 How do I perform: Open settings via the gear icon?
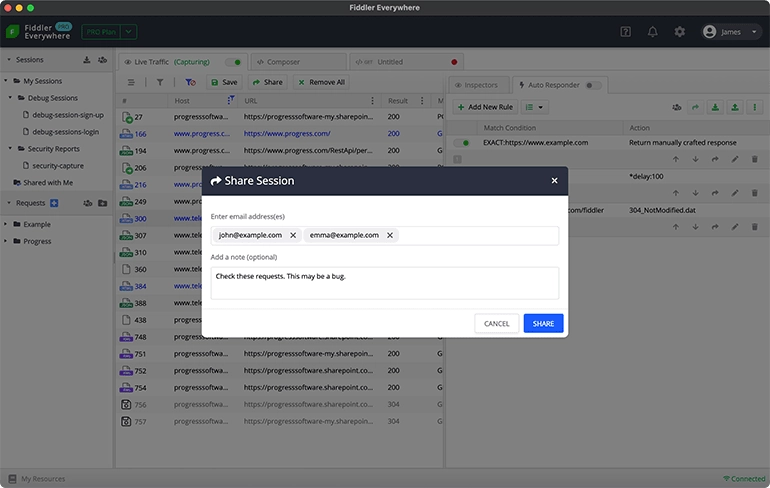click(x=679, y=32)
